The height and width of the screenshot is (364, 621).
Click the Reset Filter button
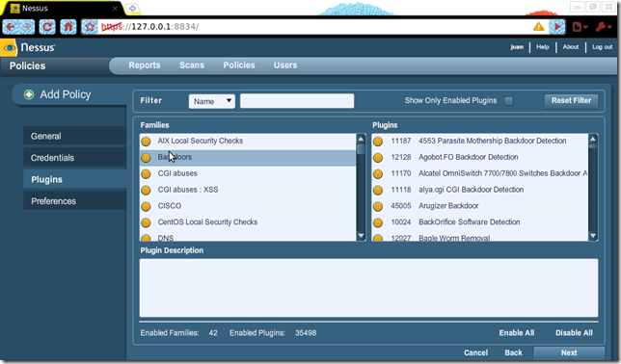pos(571,101)
